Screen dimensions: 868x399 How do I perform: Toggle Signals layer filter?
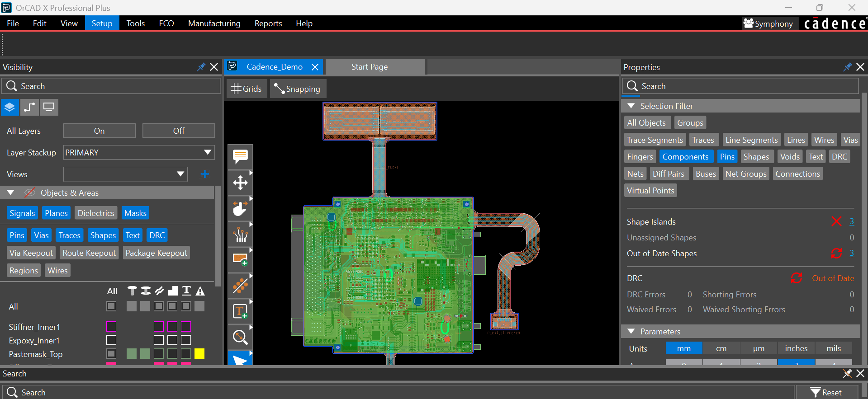[x=22, y=213]
